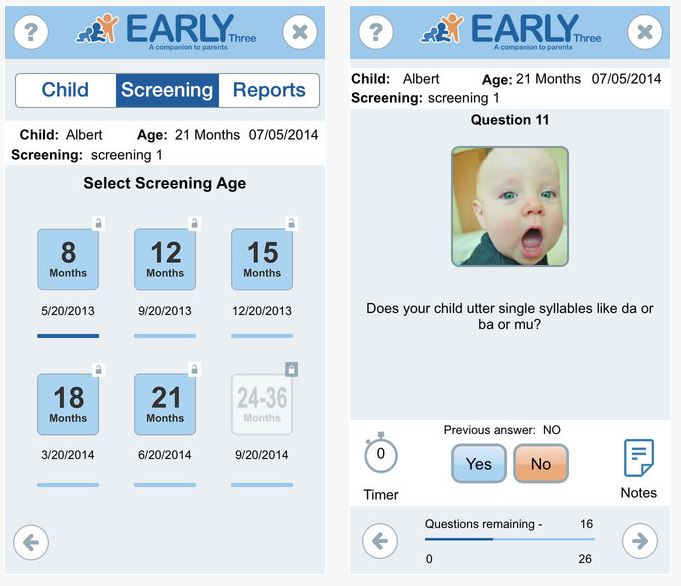Image resolution: width=681 pixels, height=586 pixels.
Task: Answer Yes to the question
Action: click(x=479, y=464)
